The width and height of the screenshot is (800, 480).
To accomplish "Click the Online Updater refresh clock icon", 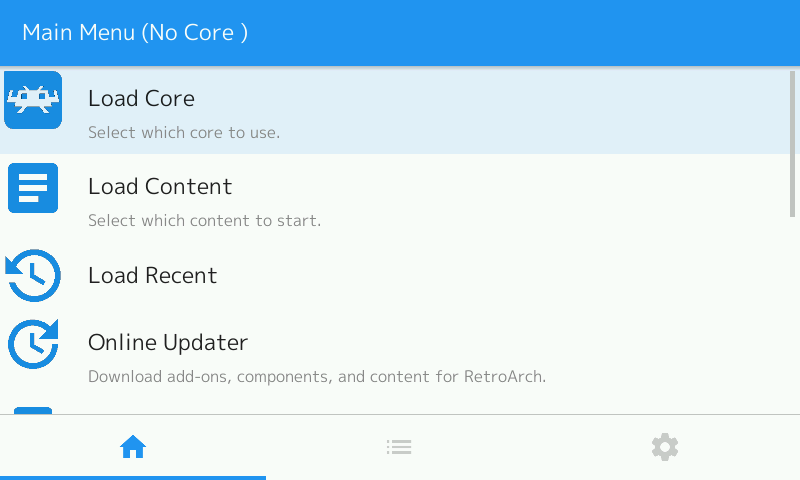I will coord(33,344).
